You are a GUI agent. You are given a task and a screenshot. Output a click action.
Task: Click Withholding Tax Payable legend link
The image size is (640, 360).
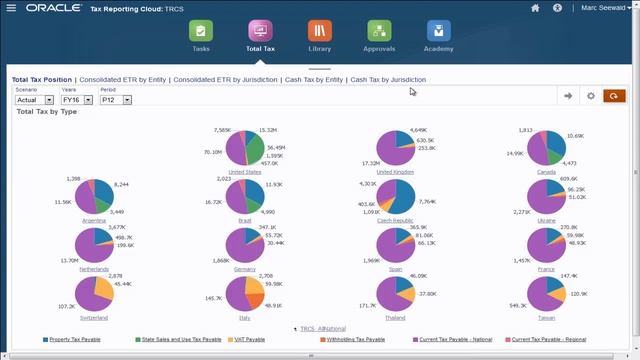point(356,340)
